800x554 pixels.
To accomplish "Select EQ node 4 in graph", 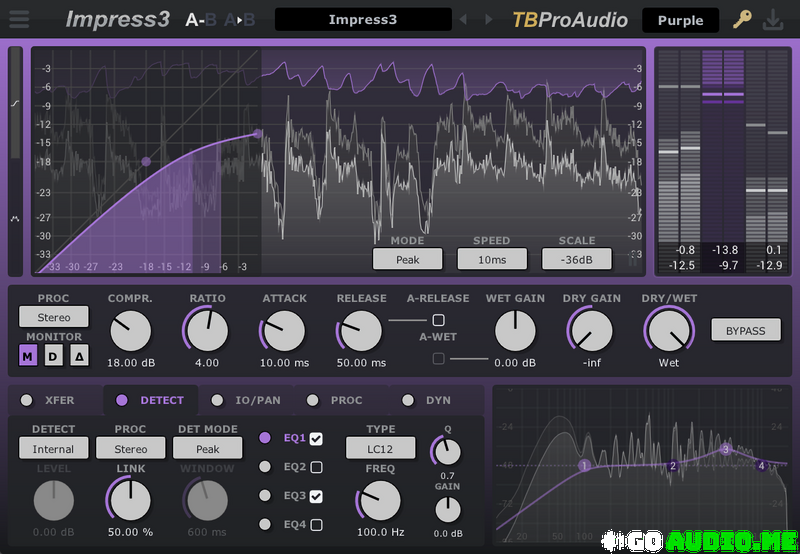I will [x=761, y=465].
